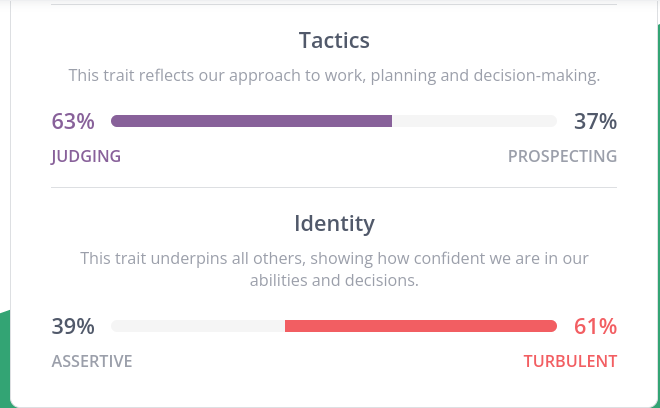The image size is (660, 408).
Task: Click the 61% Turbulent percentage
Action: tap(595, 326)
